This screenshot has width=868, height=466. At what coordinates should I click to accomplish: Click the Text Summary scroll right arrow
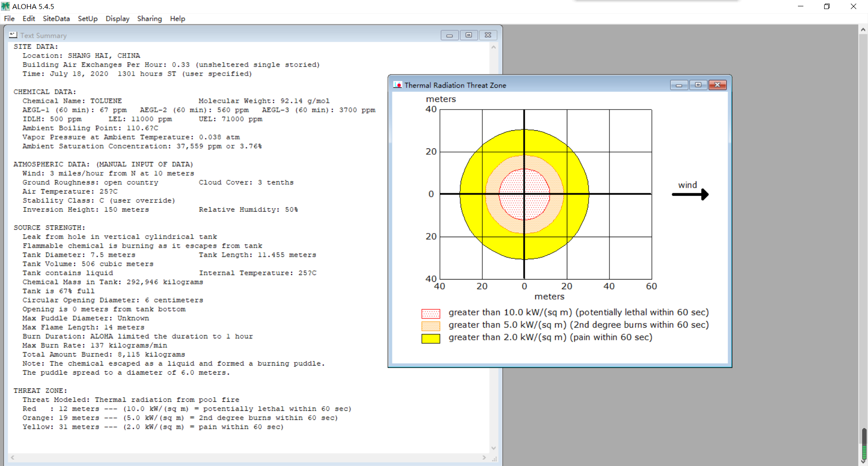click(484, 457)
